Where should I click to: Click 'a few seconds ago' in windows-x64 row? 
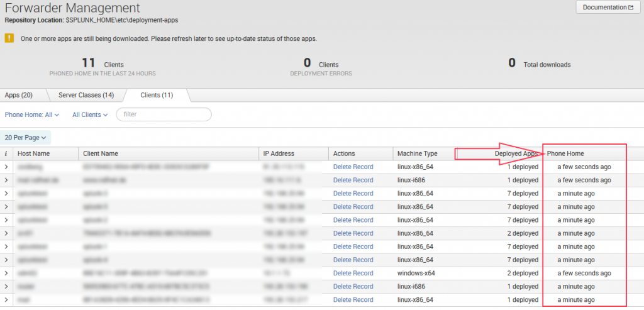click(x=584, y=273)
